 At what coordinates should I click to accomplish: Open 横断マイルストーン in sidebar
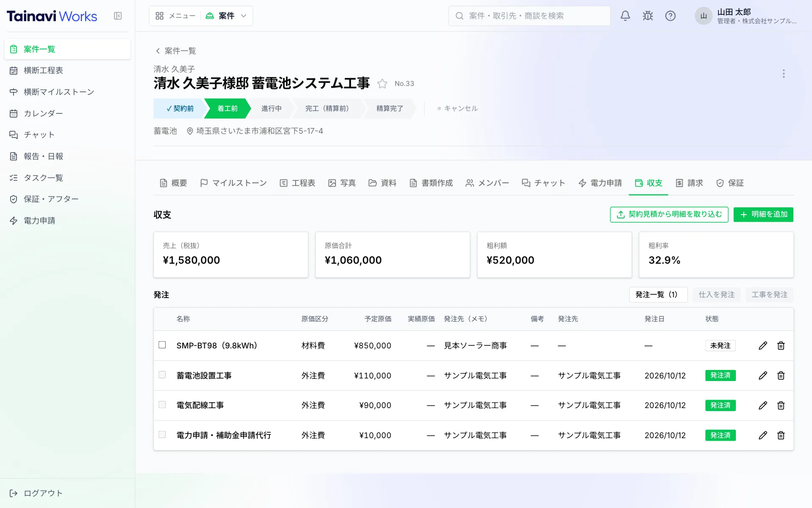pos(67,92)
